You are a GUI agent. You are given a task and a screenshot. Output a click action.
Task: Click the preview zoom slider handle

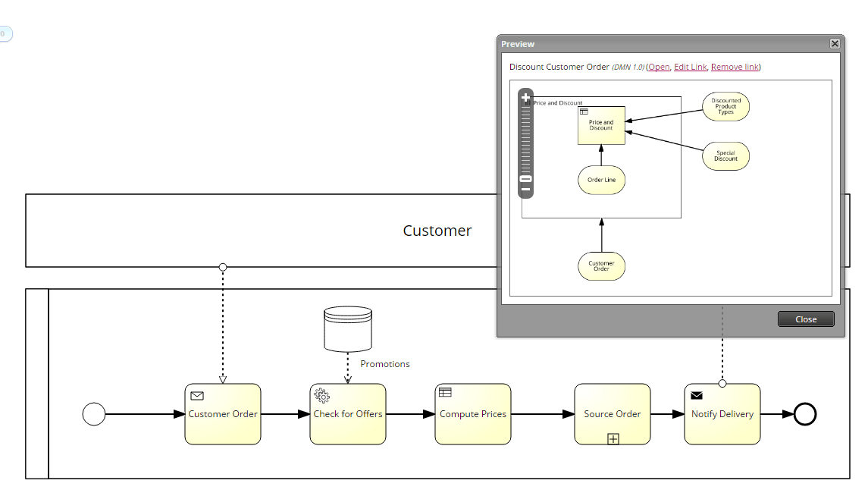click(526, 179)
